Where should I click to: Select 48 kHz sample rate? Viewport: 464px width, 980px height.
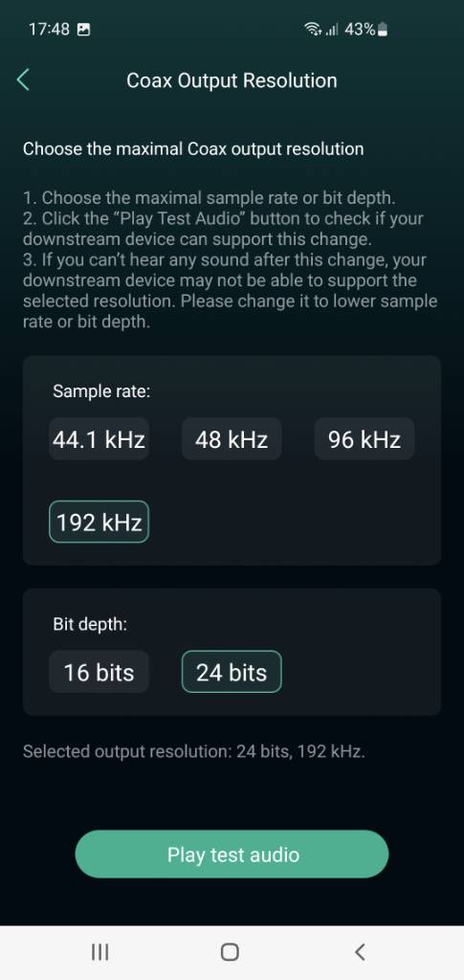(232, 439)
